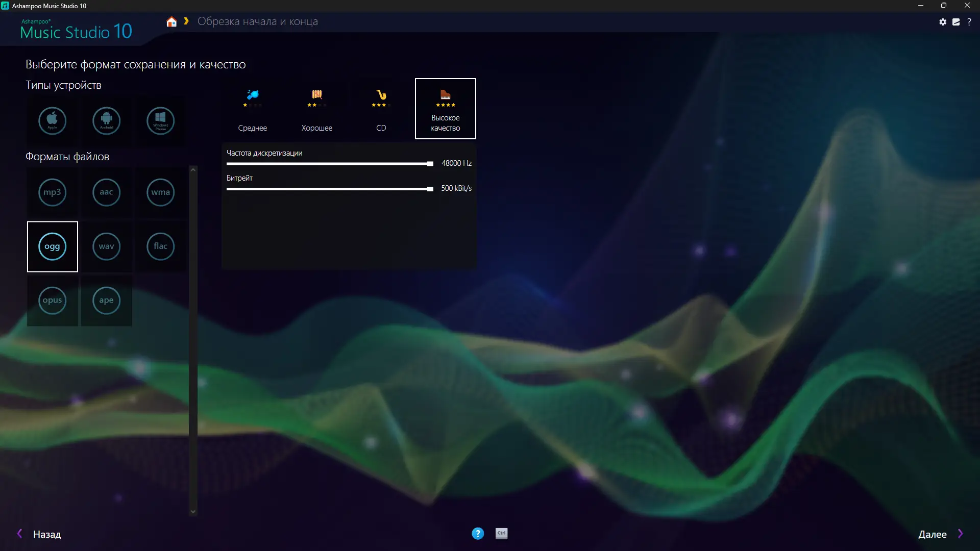Screen dimensions: 980x551
Task: Click the Частота дискретизации slider
Action: pyautogui.click(x=329, y=164)
